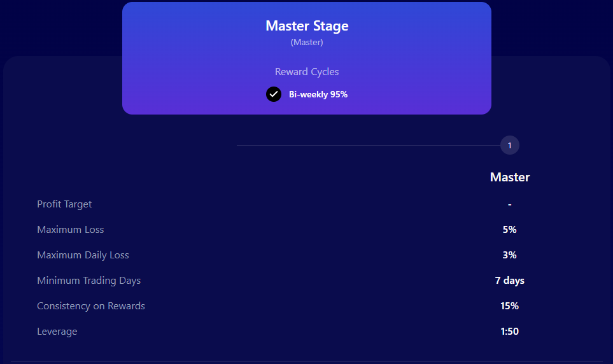
Task: Click the Consistency on Rewards label
Action: (91, 306)
